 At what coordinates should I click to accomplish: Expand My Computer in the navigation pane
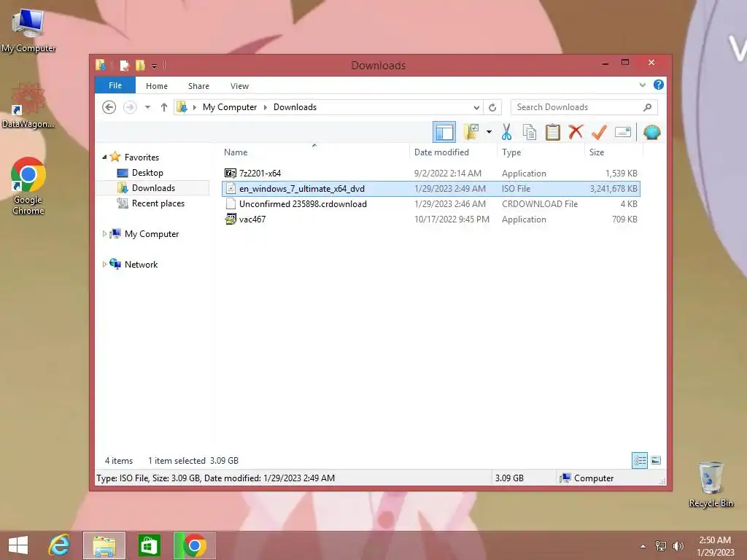click(x=104, y=234)
